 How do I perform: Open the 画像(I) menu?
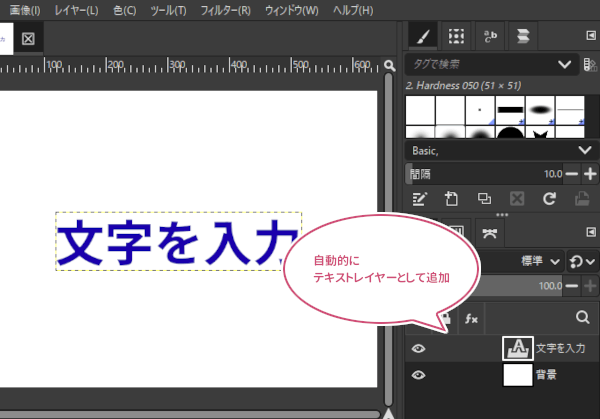coord(24,10)
